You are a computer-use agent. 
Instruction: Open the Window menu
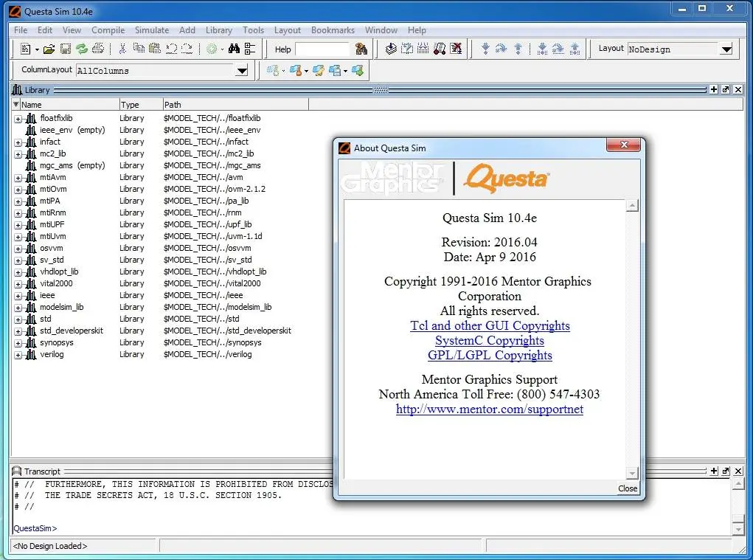(x=381, y=30)
